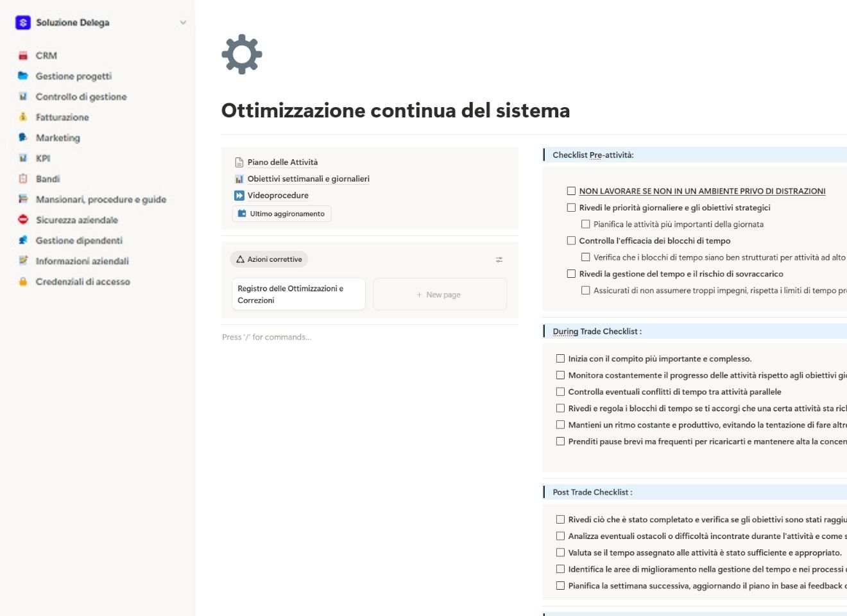Viewport: 847px width, 616px height.
Task: Expand the Soluzione Delega workspace chevron
Action: 183,22
